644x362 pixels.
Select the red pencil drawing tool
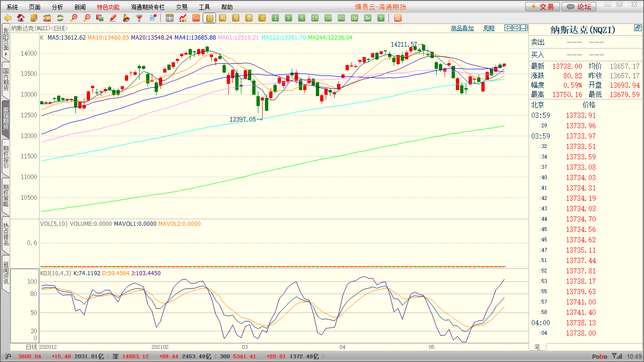pyautogui.click(x=113, y=18)
